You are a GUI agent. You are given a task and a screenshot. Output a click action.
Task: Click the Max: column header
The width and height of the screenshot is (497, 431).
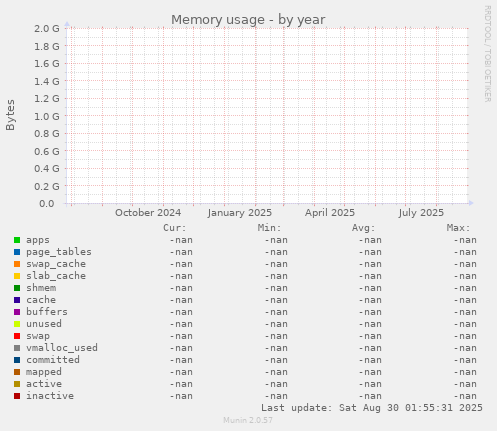(x=458, y=228)
